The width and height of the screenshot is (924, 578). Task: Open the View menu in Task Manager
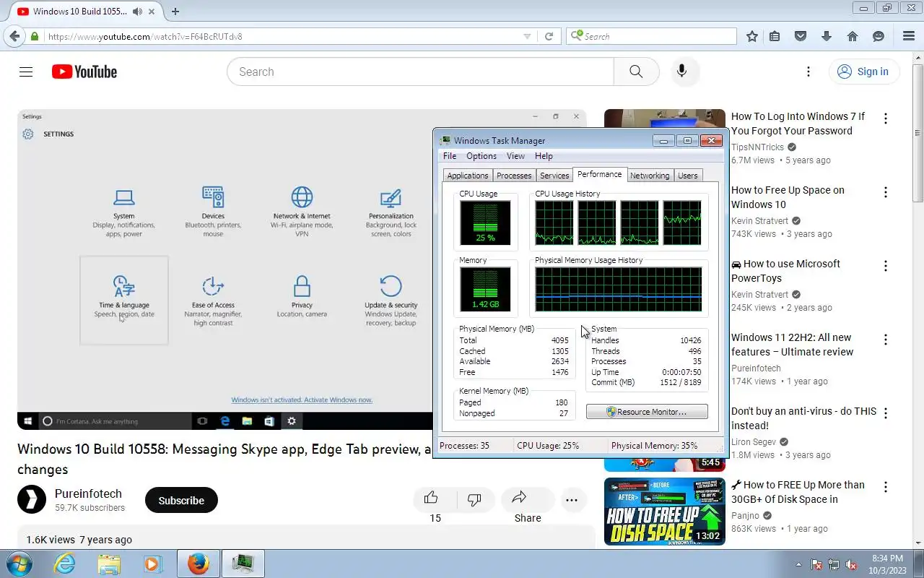coord(515,156)
